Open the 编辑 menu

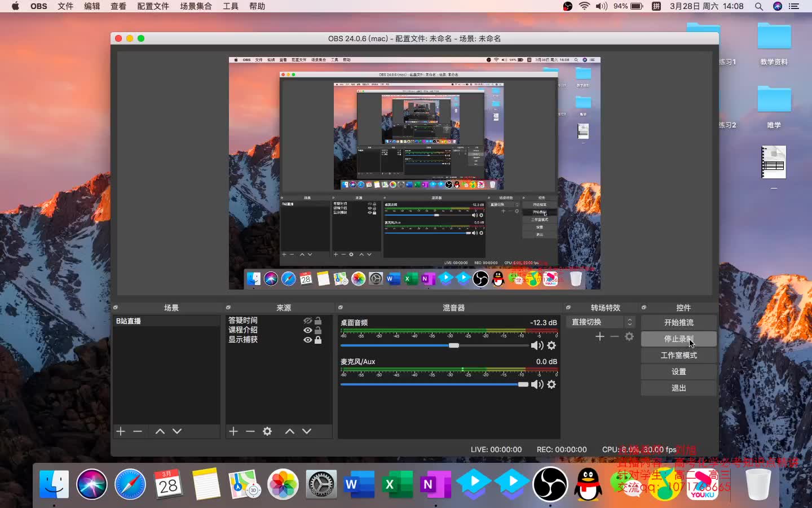92,6
